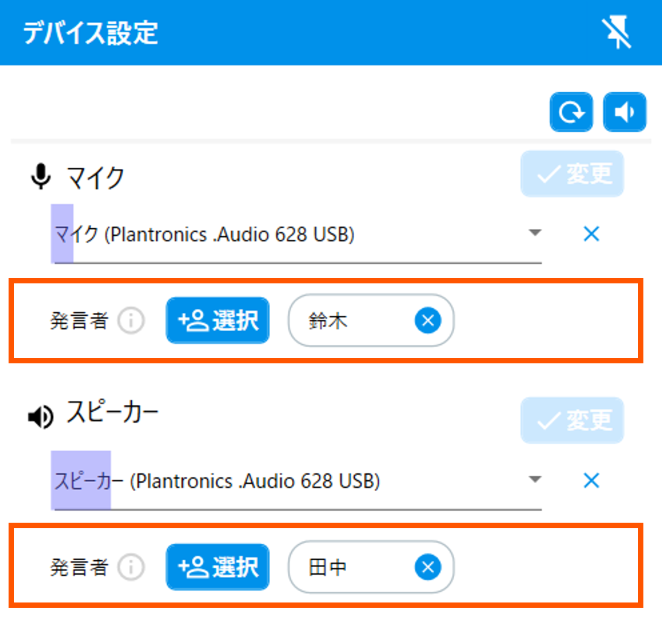Viewport: 662px width, 644px height.
Task: Click the speaker test sound icon button
Action: pyautogui.click(x=624, y=112)
